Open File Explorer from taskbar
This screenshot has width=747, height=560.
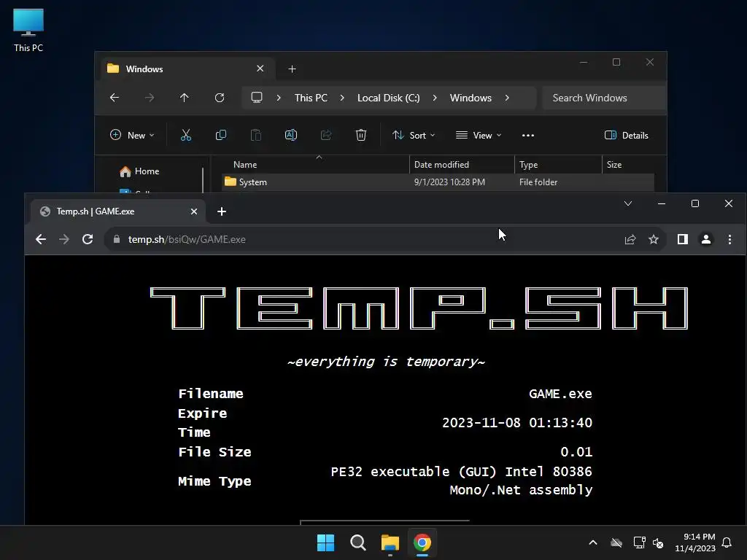[x=390, y=542]
